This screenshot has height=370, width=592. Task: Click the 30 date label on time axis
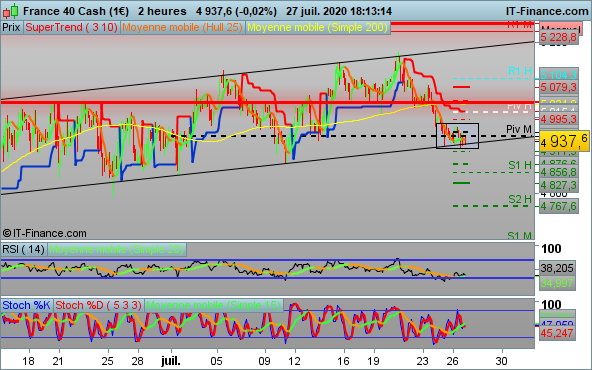(501, 361)
